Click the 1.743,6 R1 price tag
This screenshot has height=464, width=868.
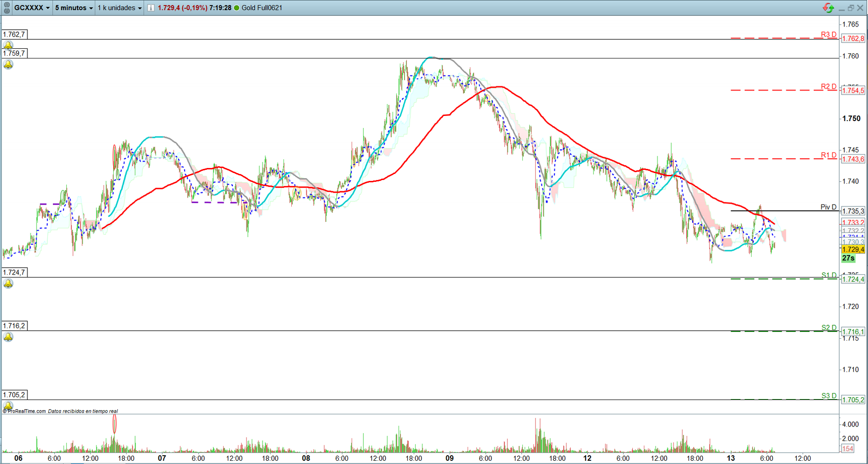pos(853,159)
